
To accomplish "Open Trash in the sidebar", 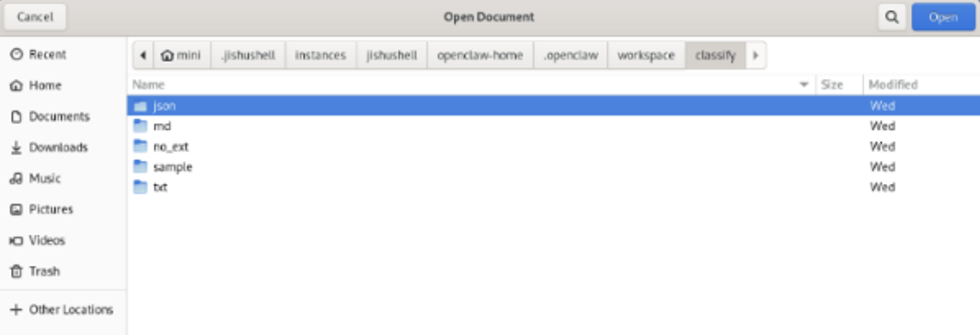I will coord(44,271).
